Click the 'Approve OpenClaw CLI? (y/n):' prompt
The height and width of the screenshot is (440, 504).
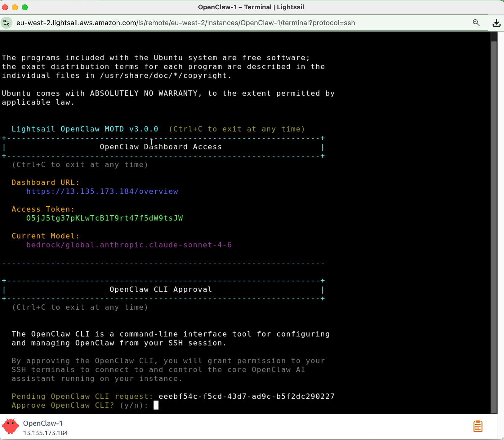[80, 405]
